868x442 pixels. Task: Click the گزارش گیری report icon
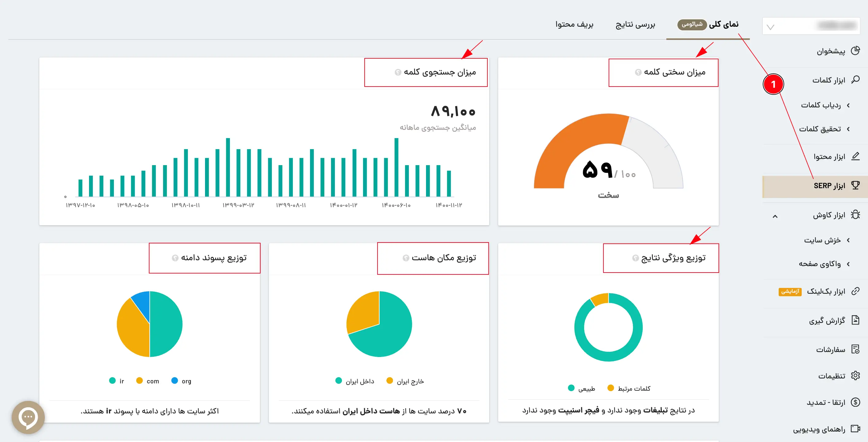855,320
